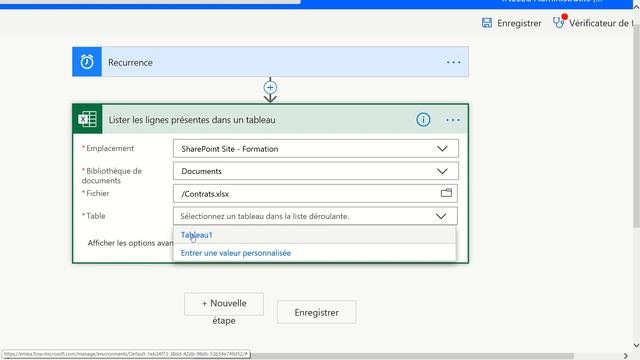The width and height of the screenshot is (640, 360).
Task: Open the Excel action ellipsis menu
Action: point(453,120)
